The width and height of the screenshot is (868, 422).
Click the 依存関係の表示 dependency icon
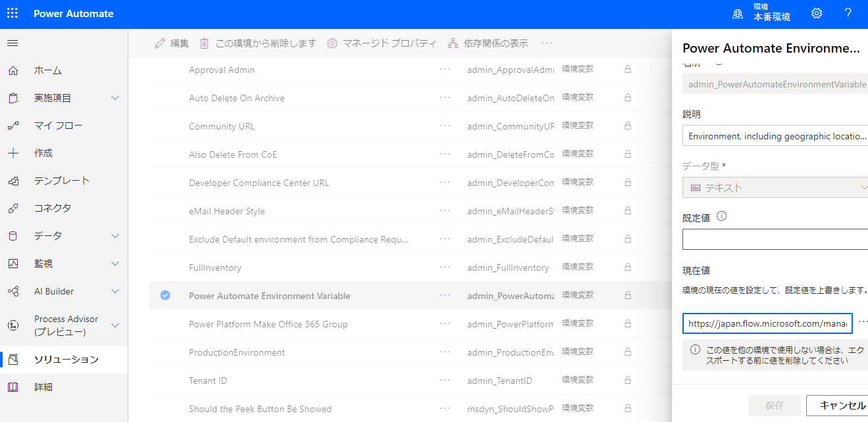point(452,43)
